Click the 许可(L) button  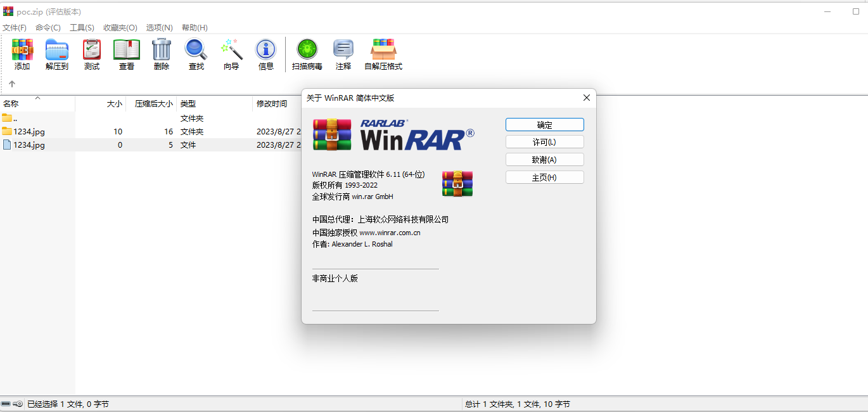coord(545,142)
